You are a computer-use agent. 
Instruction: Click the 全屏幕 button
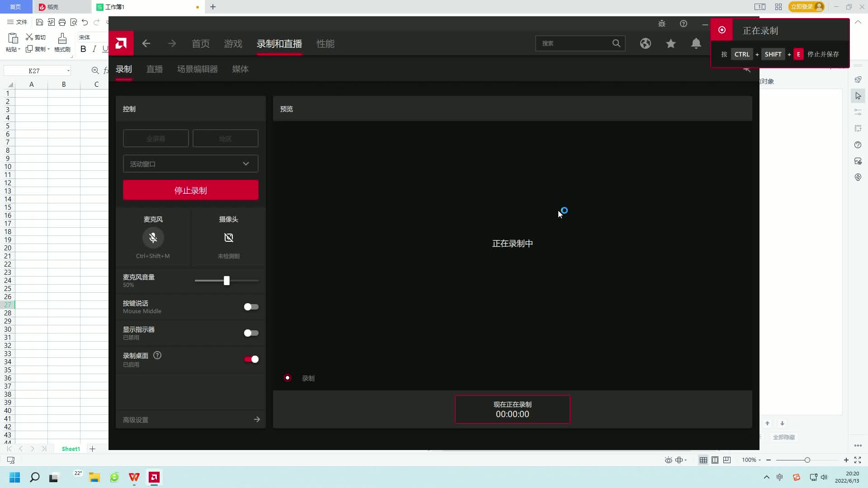coord(156,138)
